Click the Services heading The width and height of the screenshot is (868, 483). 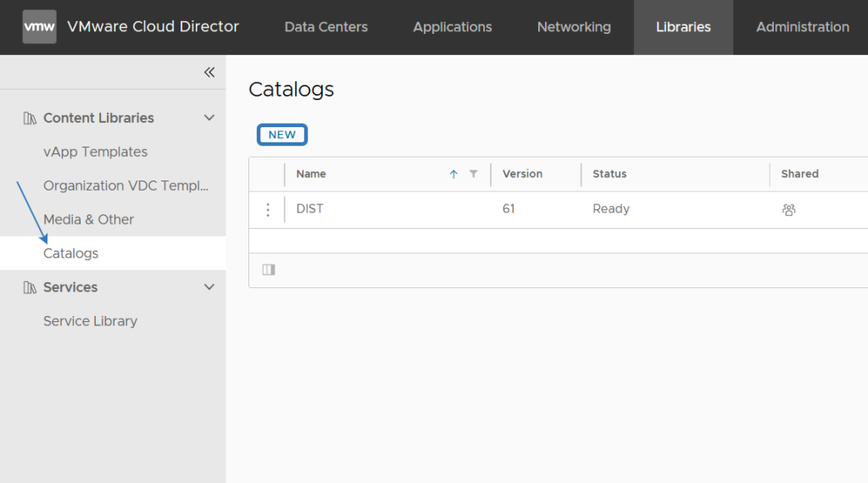[70, 287]
